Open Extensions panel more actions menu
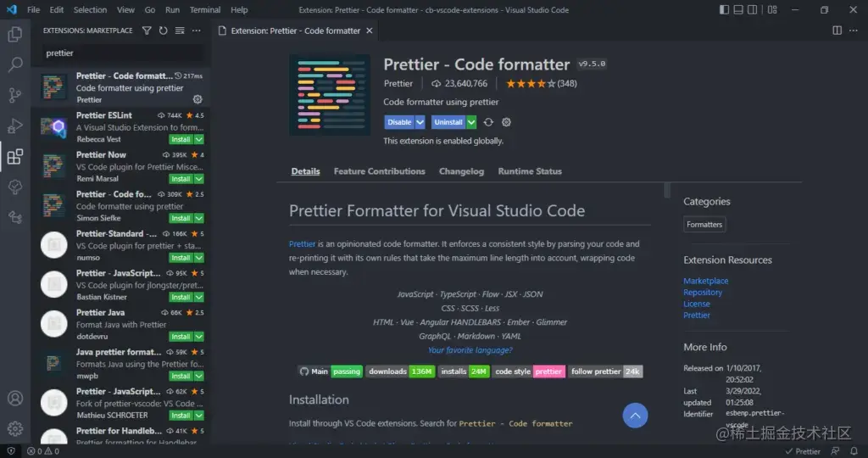The image size is (868, 458). click(x=197, y=31)
